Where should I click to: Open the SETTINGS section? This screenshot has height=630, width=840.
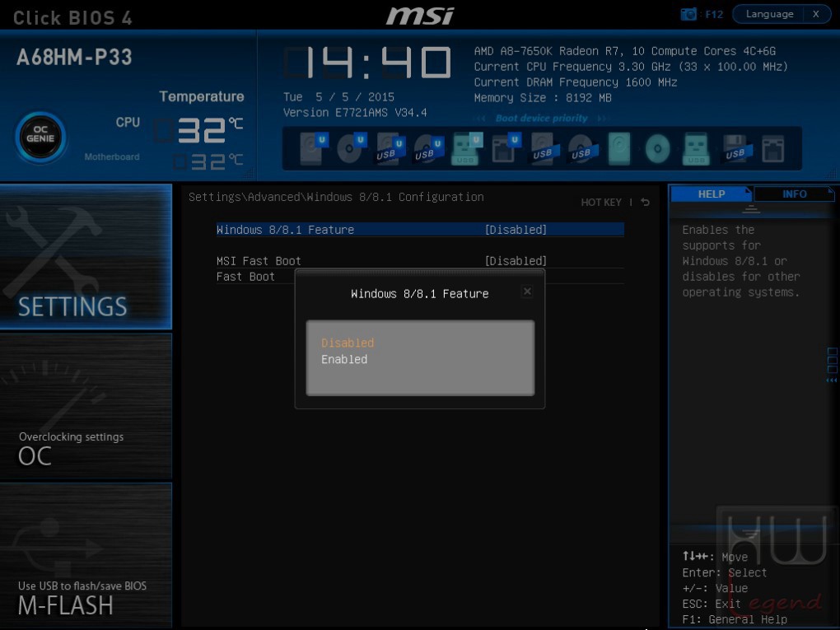coord(86,257)
